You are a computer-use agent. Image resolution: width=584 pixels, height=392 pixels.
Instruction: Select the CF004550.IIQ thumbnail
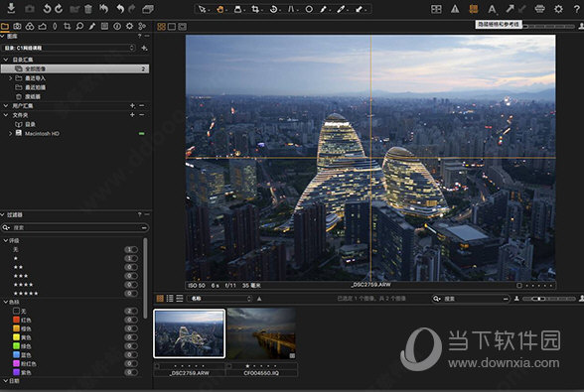tap(262, 333)
